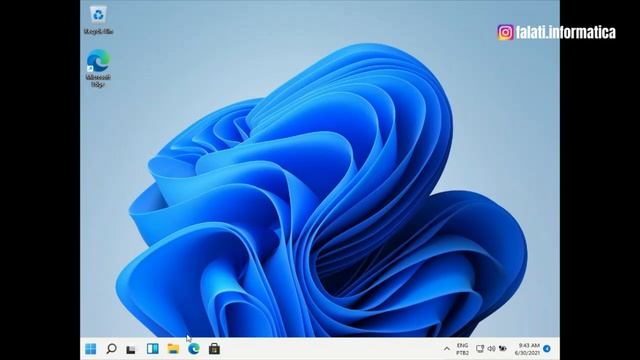Switch the ENG PTB2 input language
The image size is (640, 360).
tap(462, 349)
